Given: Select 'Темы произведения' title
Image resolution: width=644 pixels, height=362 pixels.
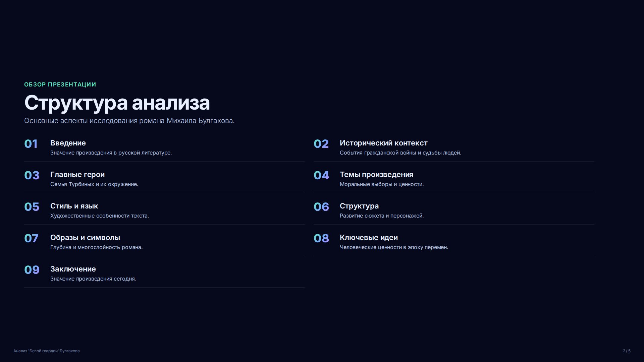Looking at the screenshot, I should pyautogui.click(x=376, y=174).
